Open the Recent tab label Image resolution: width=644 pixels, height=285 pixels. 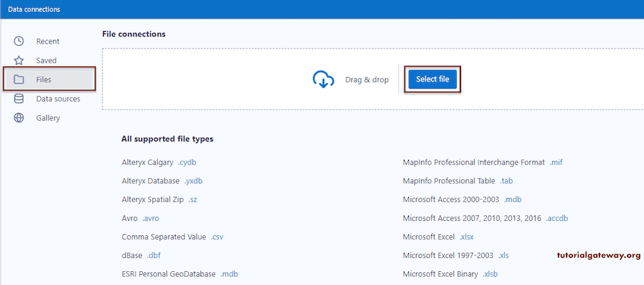48,42
